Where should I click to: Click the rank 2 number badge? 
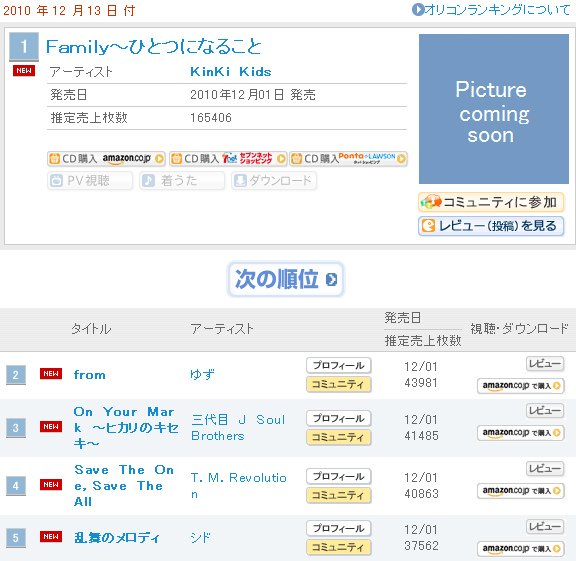pyautogui.click(x=16, y=375)
